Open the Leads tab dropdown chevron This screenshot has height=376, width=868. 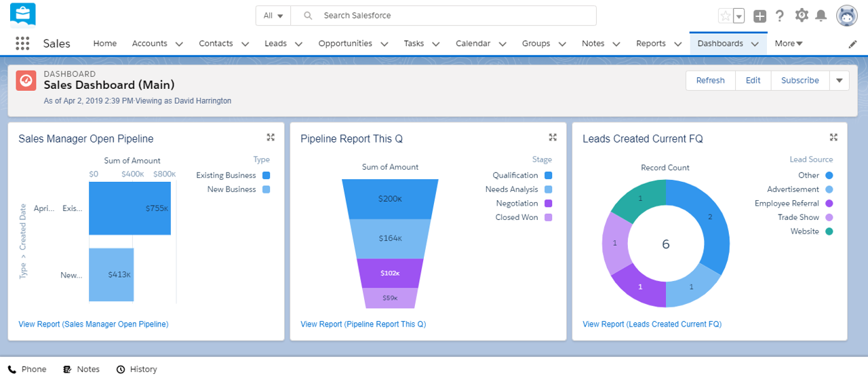click(x=298, y=43)
